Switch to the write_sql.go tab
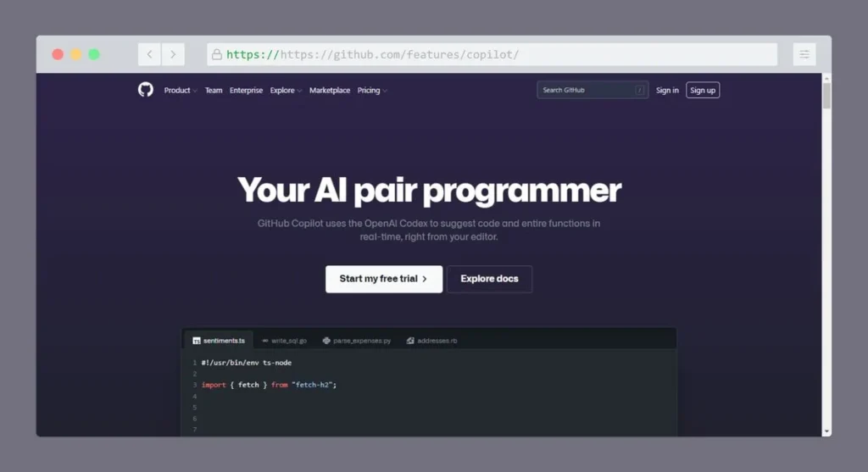 coord(285,341)
